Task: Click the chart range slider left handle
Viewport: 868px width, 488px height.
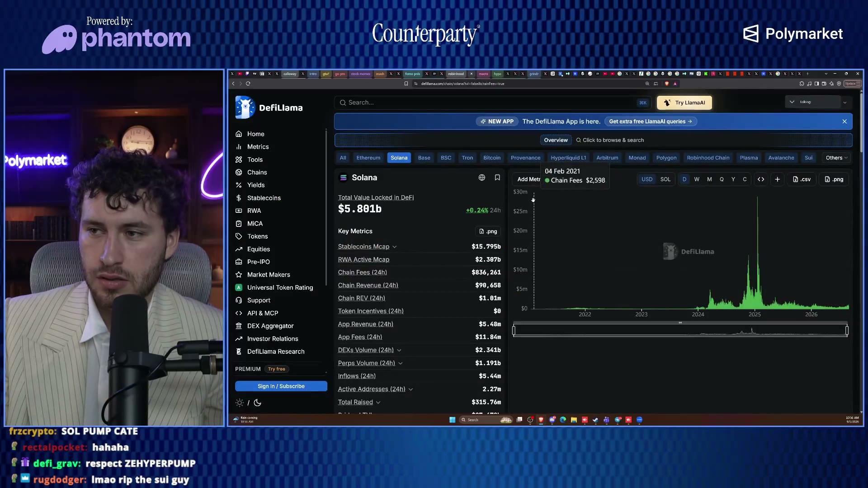Action: pyautogui.click(x=514, y=331)
